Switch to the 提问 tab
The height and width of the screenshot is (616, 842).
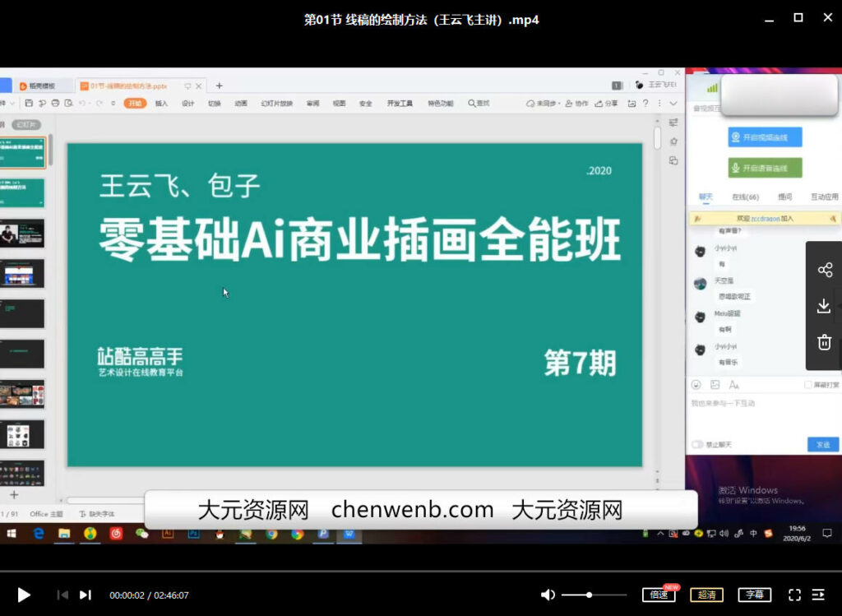pyautogui.click(x=784, y=197)
